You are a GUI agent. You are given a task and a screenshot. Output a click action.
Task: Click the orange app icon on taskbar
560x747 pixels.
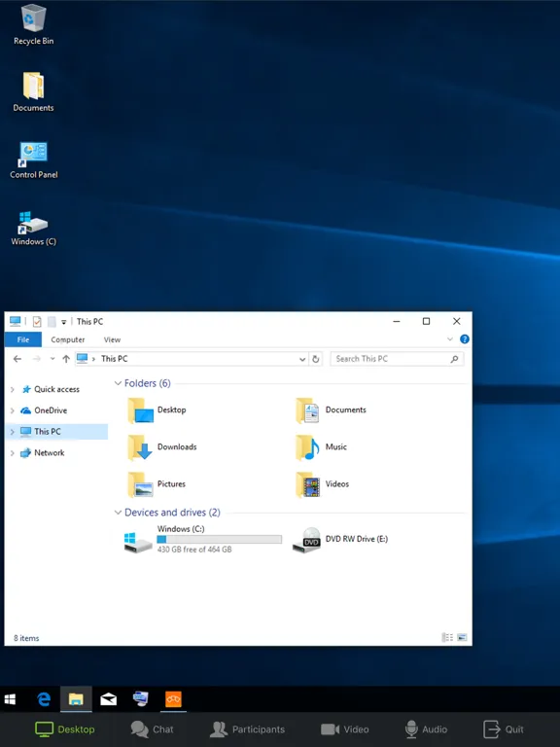(x=173, y=699)
